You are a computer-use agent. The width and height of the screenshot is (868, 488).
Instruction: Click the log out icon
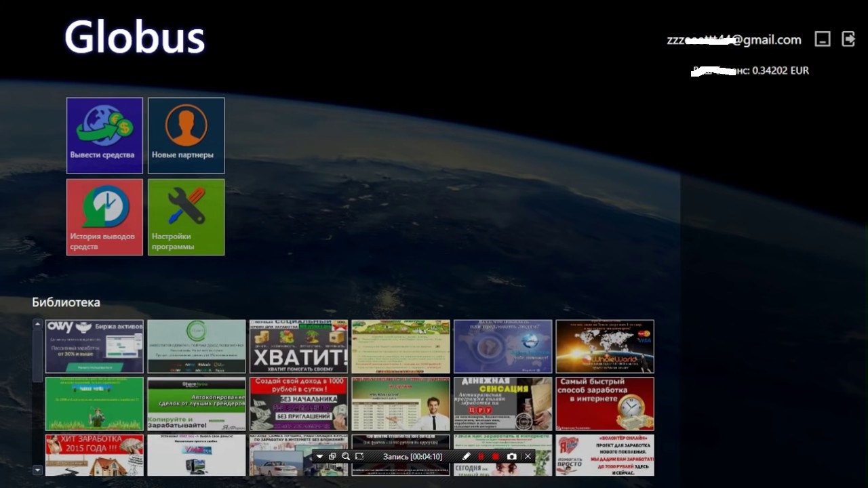[x=848, y=39]
